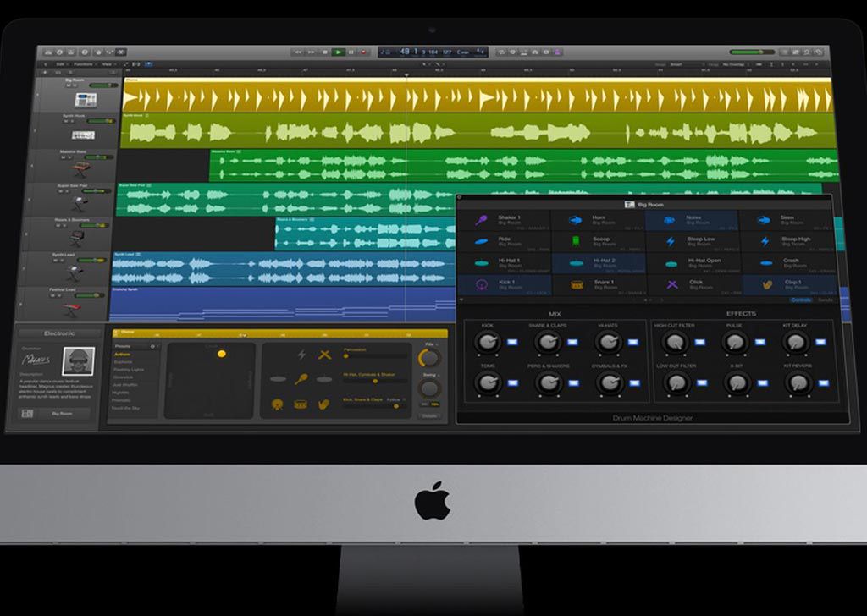The image size is (867, 616).
Task: Click the Stop button in transport
Action: 325,52
